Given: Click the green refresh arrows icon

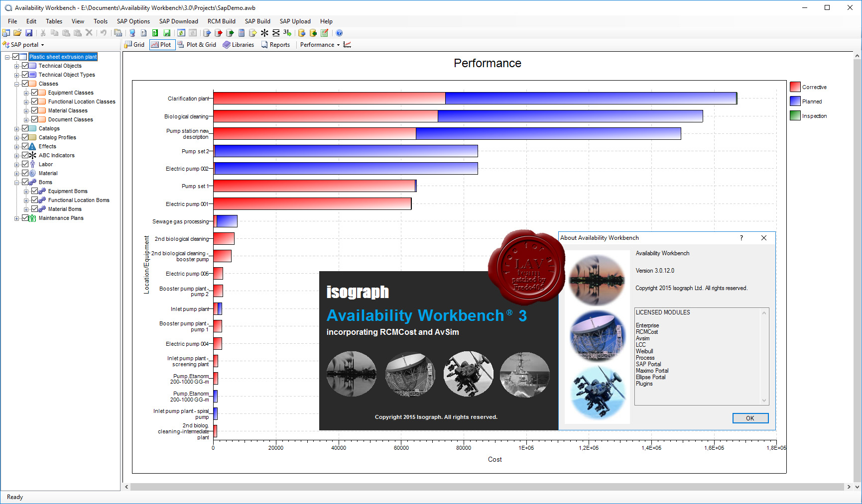Looking at the screenshot, I should click(181, 33).
